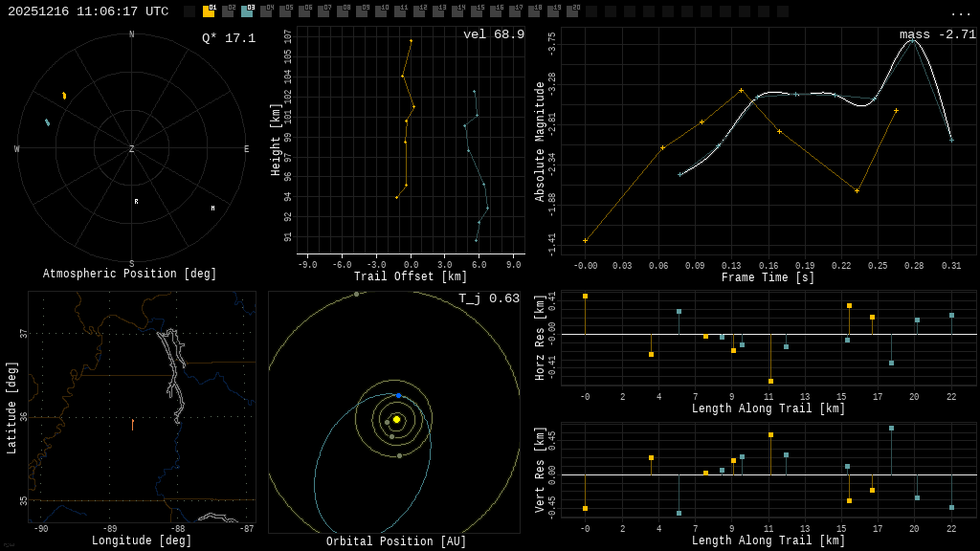Click the UTC timestamp at top left
This screenshot has width=980, height=551.
tap(88, 11)
